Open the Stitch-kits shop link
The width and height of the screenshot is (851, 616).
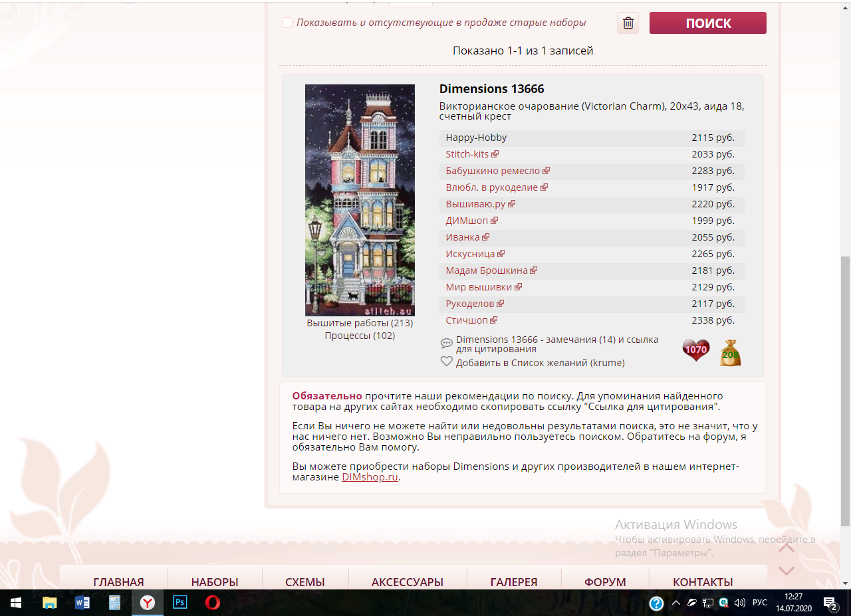[x=467, y=154]
